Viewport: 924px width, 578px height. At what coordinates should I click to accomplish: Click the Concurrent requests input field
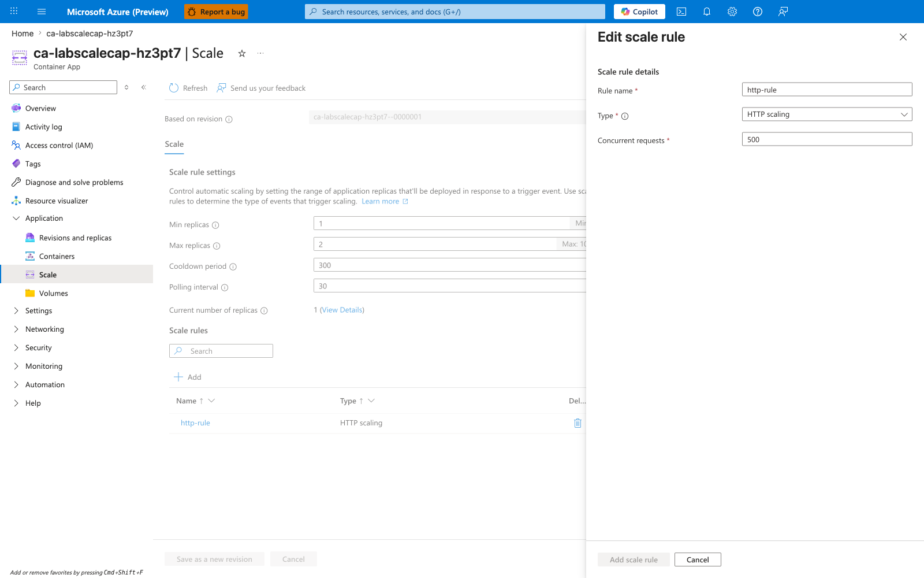point(827,139)
